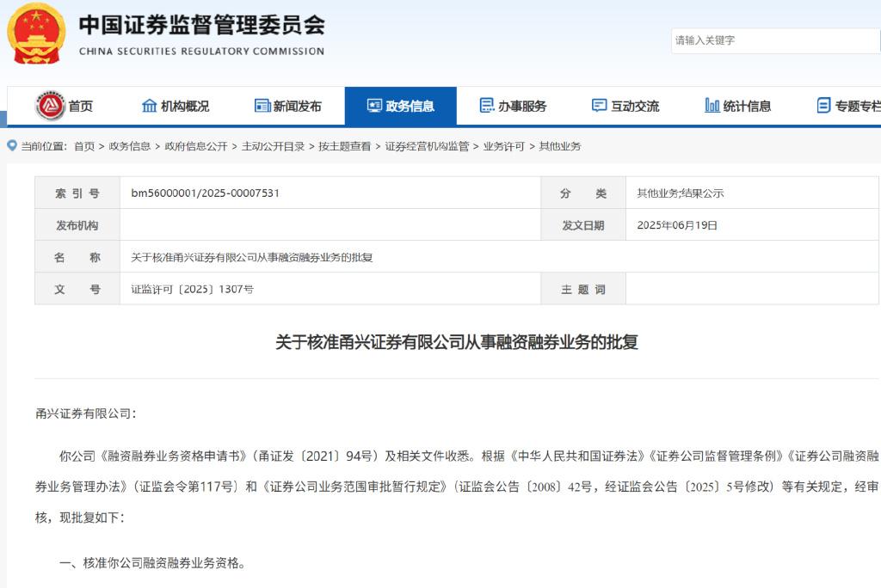Click the monitor icon beside 政务信息
881x588 pixels.
tap(374, 106)
